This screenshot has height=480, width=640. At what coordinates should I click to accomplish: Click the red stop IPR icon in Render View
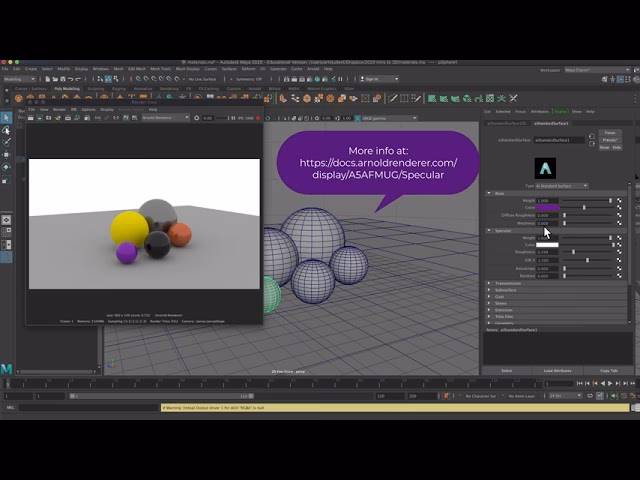(x=258, y=118)
